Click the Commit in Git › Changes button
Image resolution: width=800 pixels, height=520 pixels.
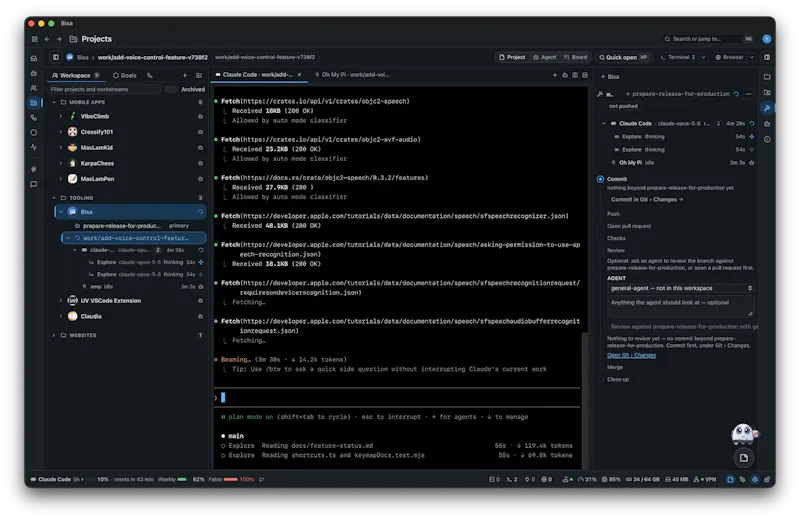[647, 200]
